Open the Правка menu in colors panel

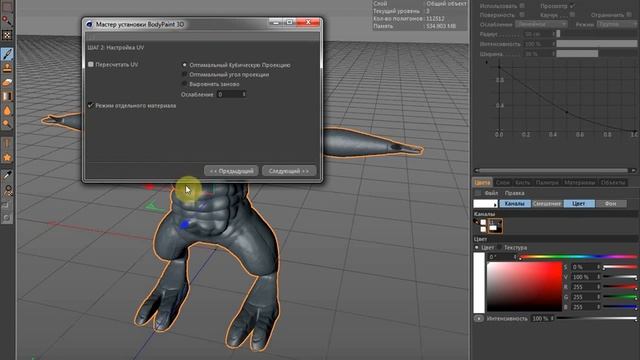[x=514, y=193]
